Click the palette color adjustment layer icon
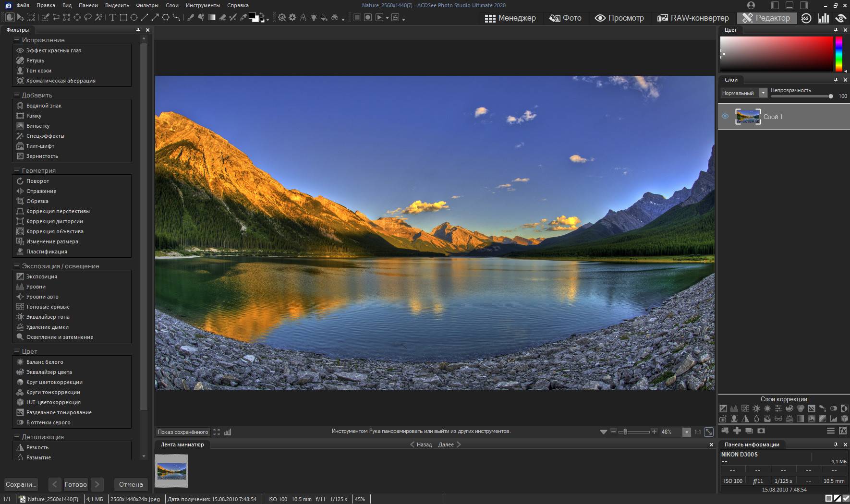The width and height of the screenshot is (850, 504). (x=789, y=408)
